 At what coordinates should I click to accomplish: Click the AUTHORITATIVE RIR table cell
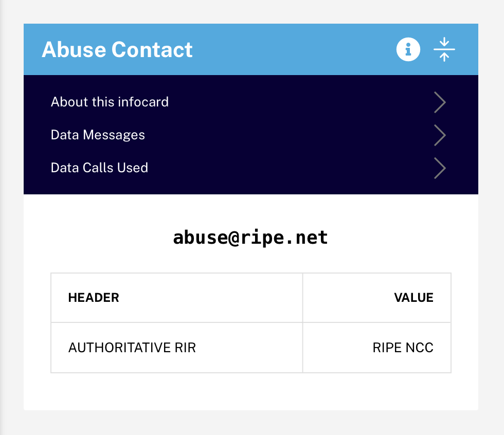pos(177,348)
